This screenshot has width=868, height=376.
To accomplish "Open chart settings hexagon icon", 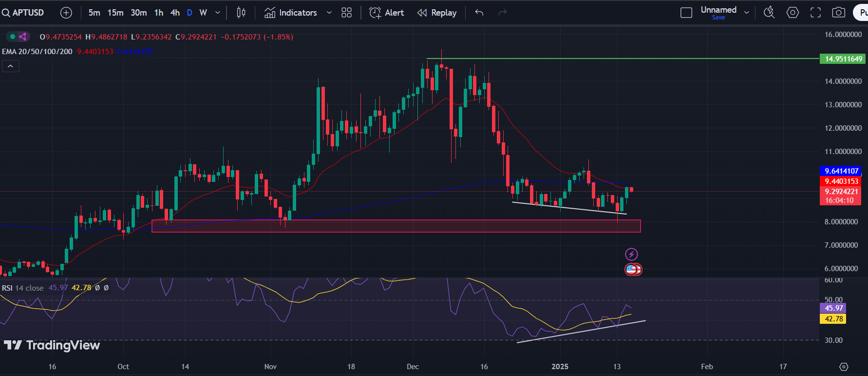I will [793, 13].
